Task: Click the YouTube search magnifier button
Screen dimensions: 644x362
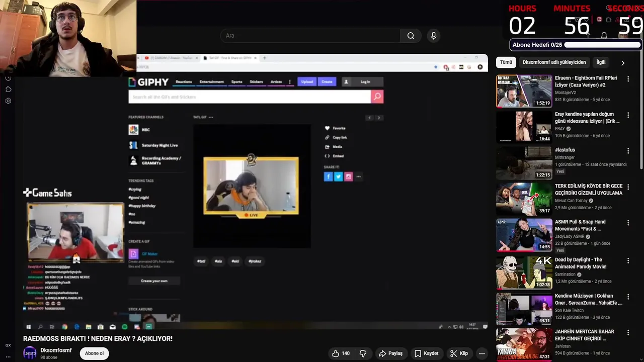Action: point(411,36)
